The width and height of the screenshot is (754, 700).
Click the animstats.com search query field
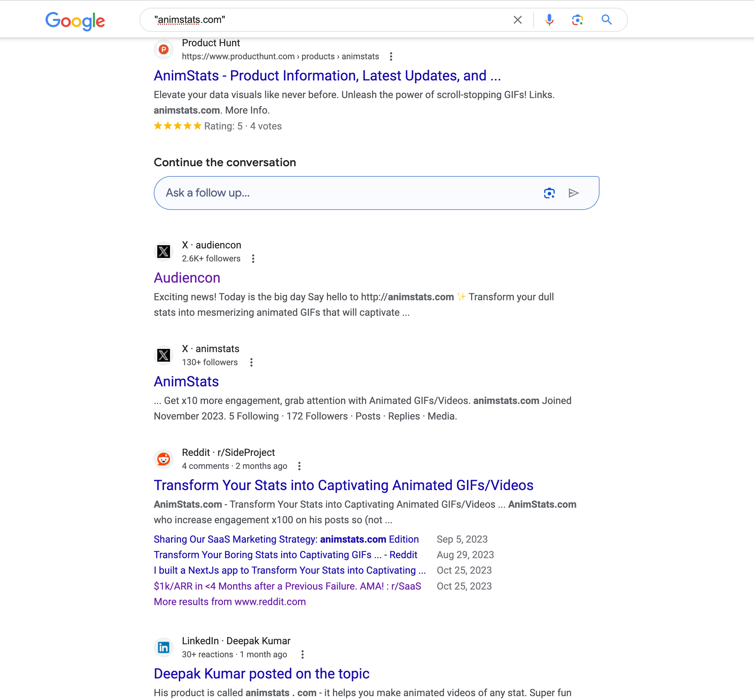pyautogui.click(x=326, y=20)
